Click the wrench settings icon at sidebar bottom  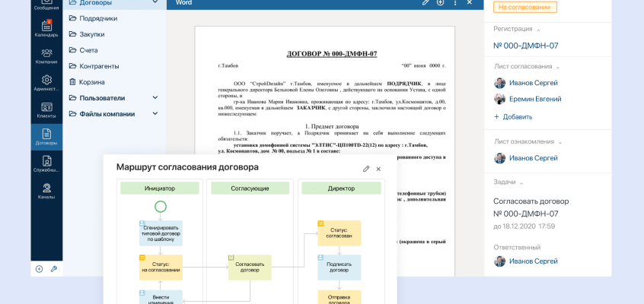pyautogui.click(x=54, y=269)
